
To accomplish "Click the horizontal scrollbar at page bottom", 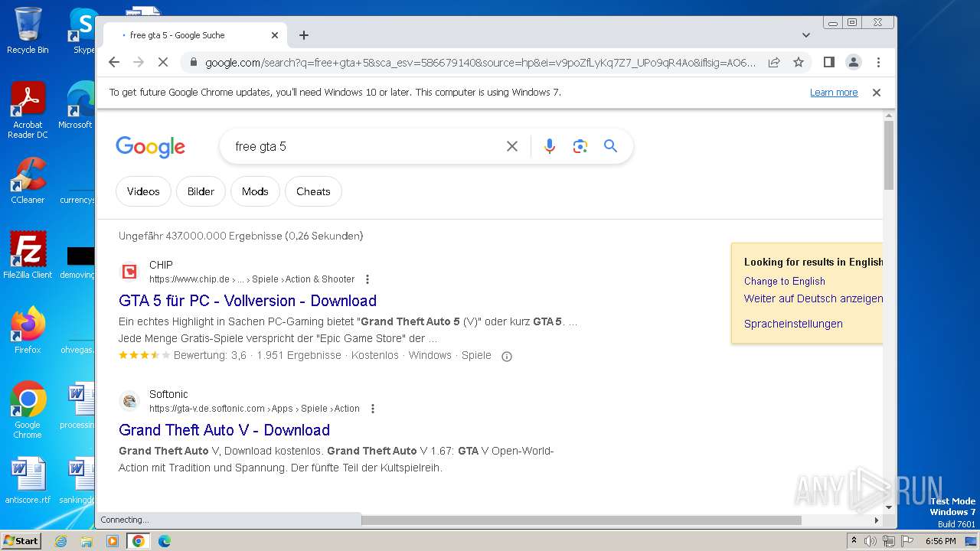I will [x=581, y=520].
